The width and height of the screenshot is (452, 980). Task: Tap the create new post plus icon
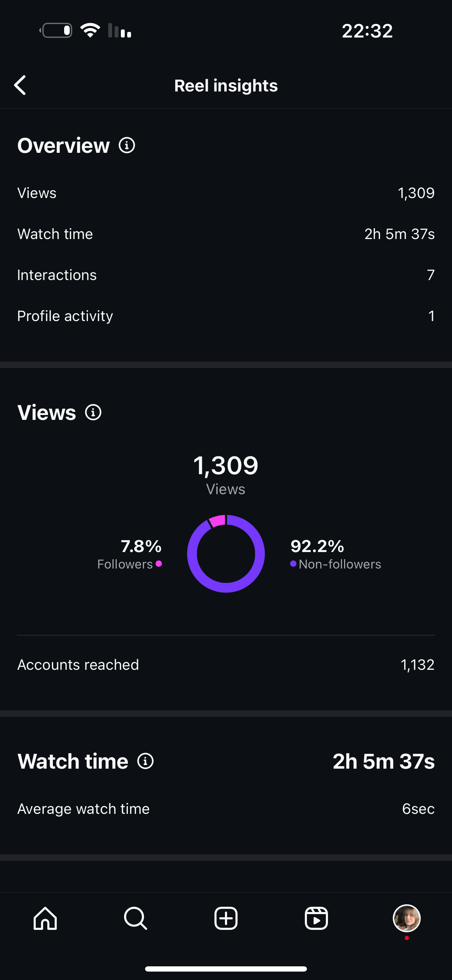click(226, 918)
